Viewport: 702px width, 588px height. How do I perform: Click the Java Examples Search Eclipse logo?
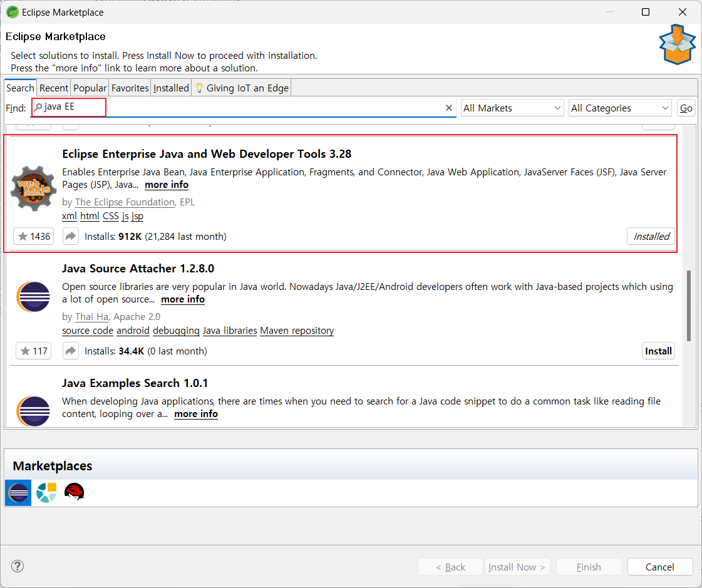point(33,411)
